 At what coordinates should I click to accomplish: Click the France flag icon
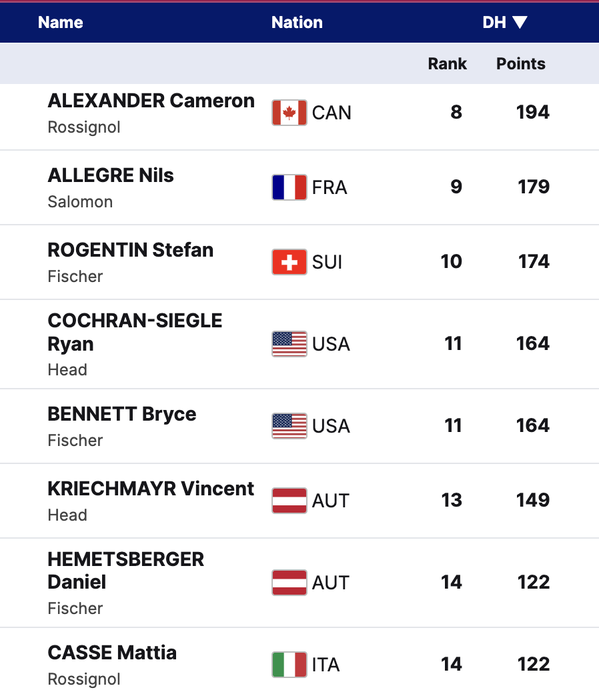coord(289,187)
